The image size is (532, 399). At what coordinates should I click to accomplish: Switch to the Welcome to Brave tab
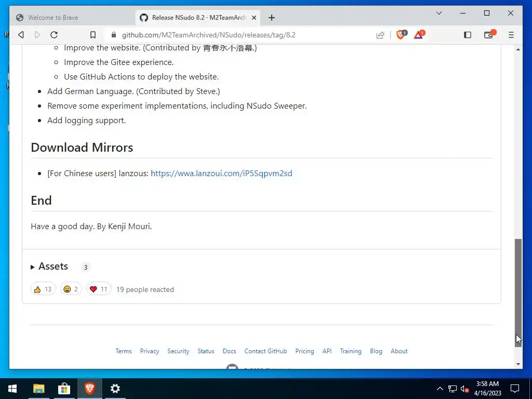[x=72, y=18]
